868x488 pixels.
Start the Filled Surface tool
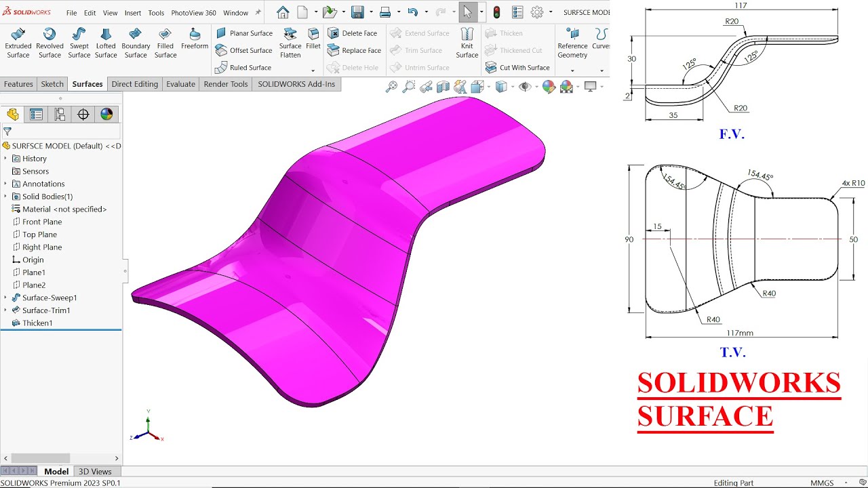165,43
